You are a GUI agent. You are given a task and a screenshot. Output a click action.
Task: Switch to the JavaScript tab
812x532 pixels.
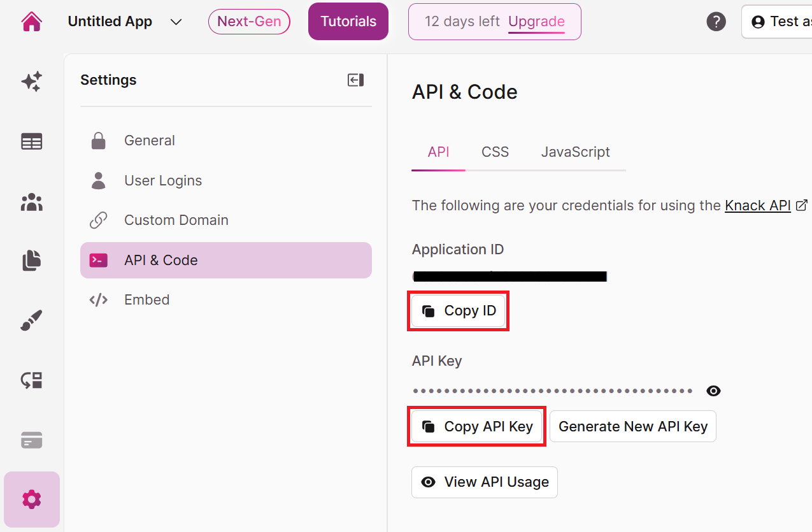(x=575, y=152)
